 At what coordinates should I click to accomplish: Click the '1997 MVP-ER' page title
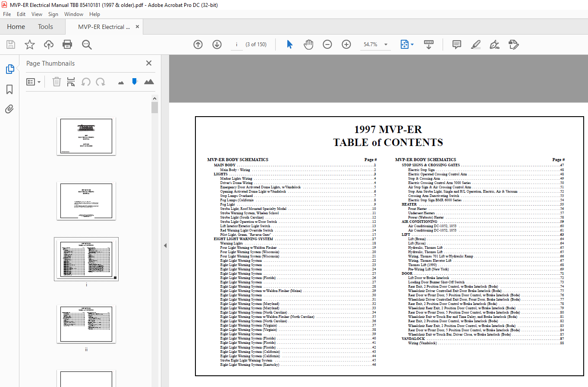(388, 129)
